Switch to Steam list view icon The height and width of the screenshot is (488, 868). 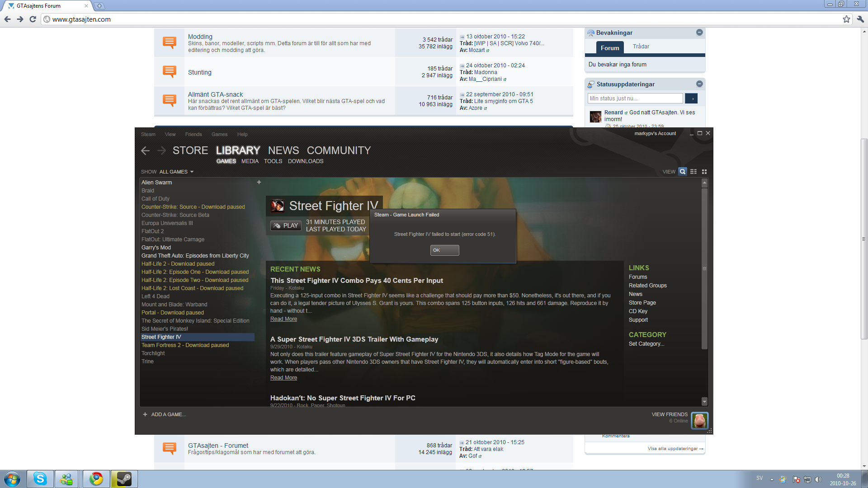pyautogui.click(x=693, y=172)
